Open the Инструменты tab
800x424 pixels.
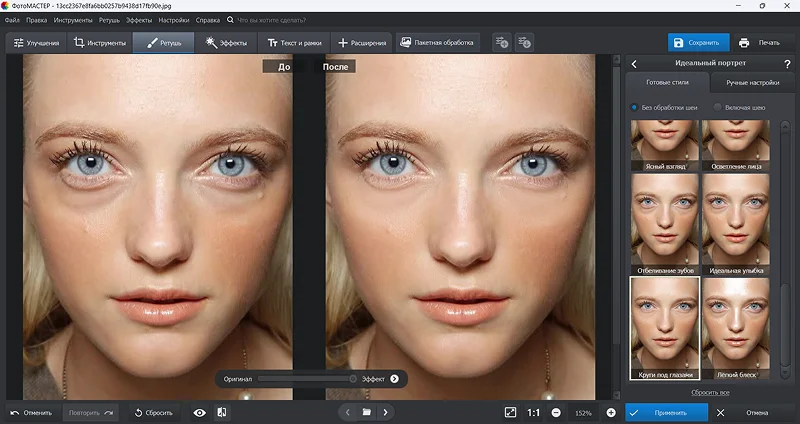[99, 43]
